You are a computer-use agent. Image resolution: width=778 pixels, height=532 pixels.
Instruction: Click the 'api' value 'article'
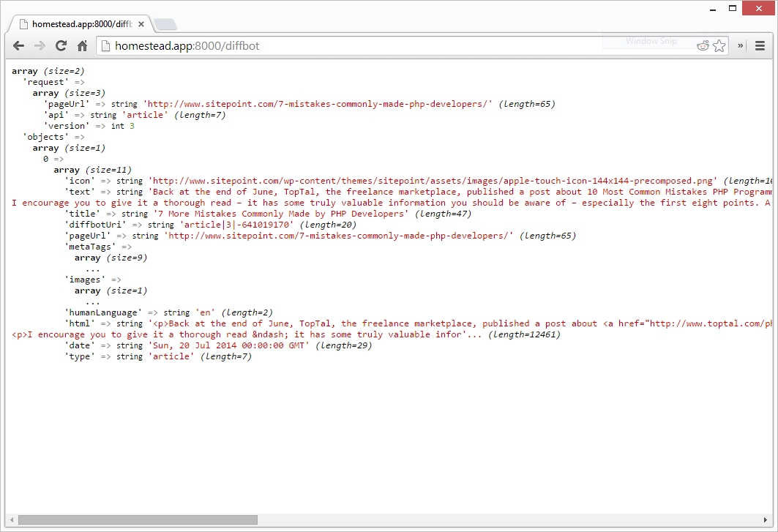[x=145, y=115]
